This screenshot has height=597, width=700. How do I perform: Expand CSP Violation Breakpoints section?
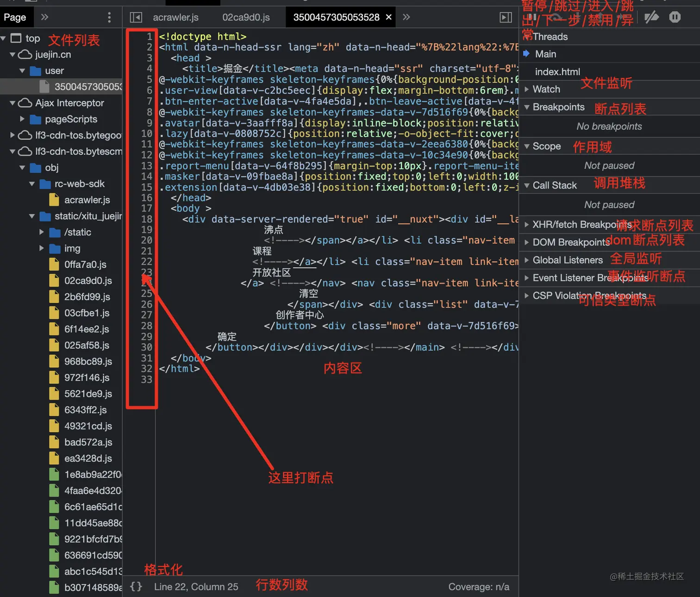point(526,295)
